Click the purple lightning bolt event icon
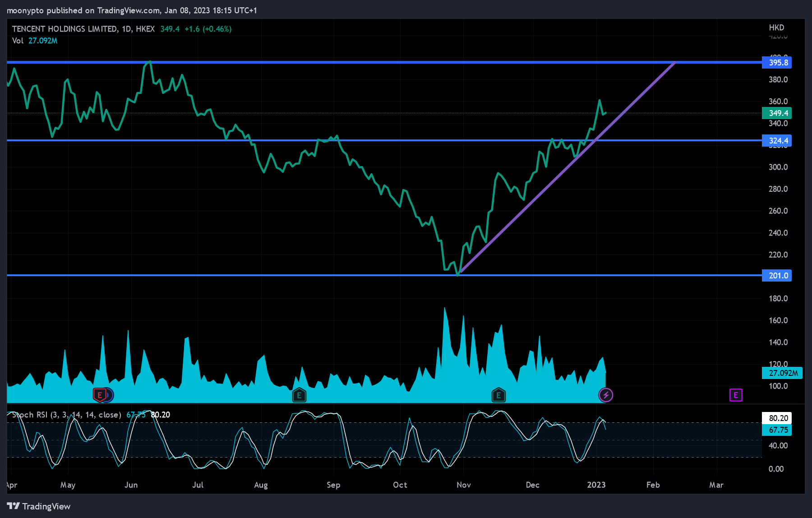Image resolution: width=812 pixels, height=518 pixels. pyautogui.click(x=606, y=395)
